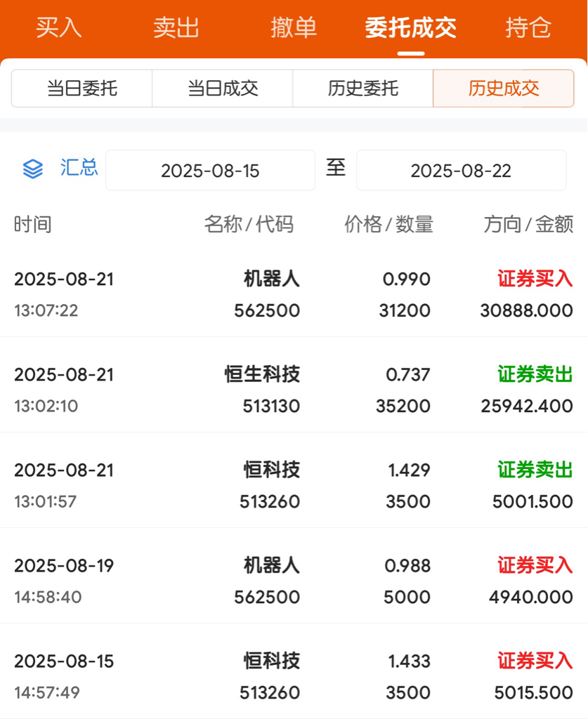Click 证券买入 in the 30888.000 row
The width and height of the screenshot is (588, 719).
tap(535, 279)
